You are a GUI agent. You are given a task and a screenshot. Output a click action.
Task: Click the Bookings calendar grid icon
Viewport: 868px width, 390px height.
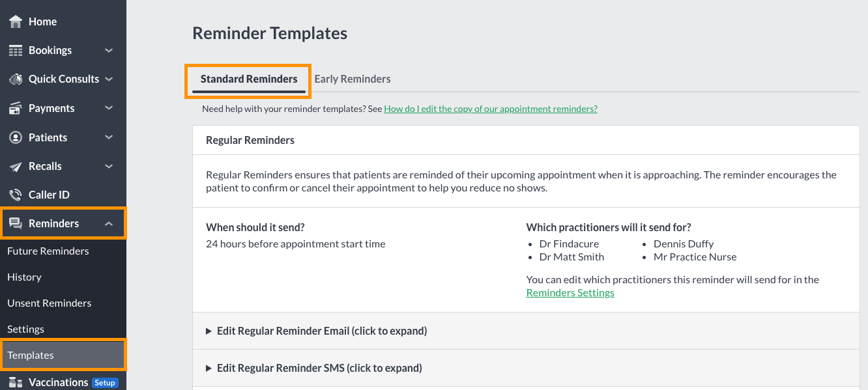[16, 50]
